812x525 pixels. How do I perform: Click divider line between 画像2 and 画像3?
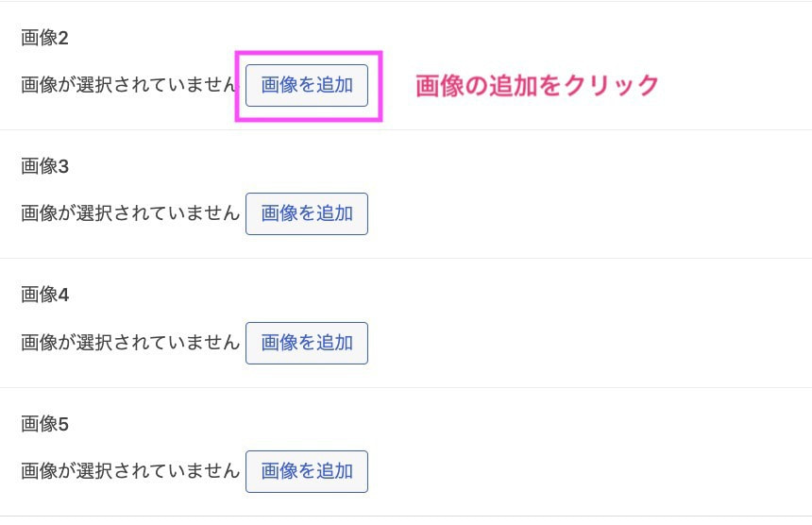[567, 129]
